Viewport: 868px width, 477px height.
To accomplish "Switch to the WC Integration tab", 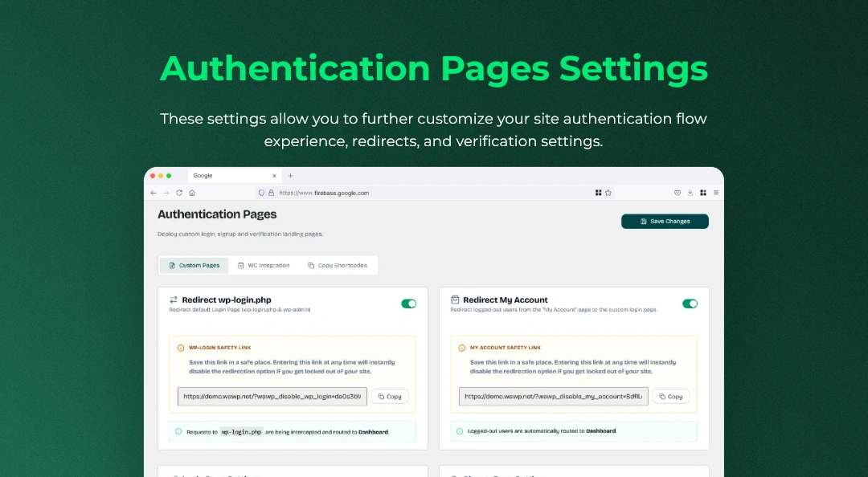I will coord(264,265).
